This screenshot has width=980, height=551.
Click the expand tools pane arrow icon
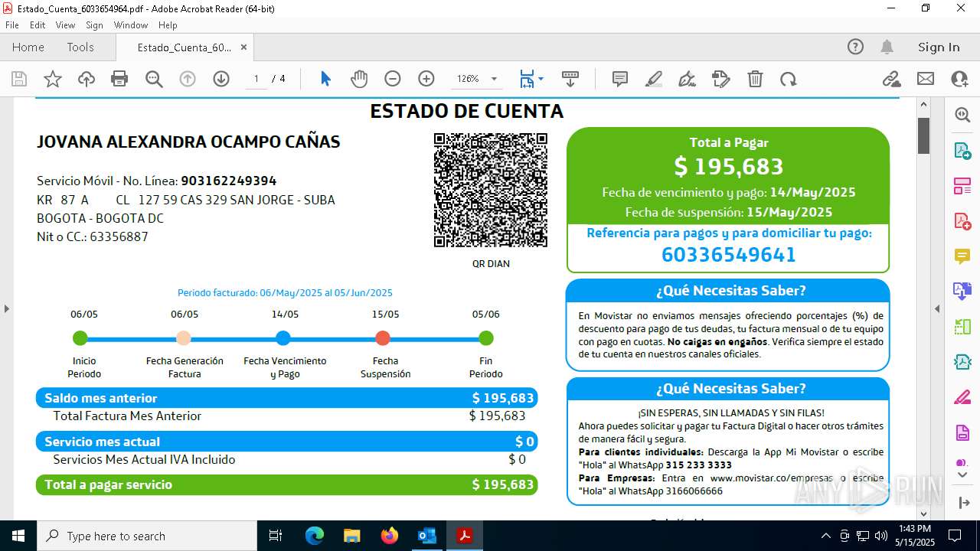pos(962,503)
